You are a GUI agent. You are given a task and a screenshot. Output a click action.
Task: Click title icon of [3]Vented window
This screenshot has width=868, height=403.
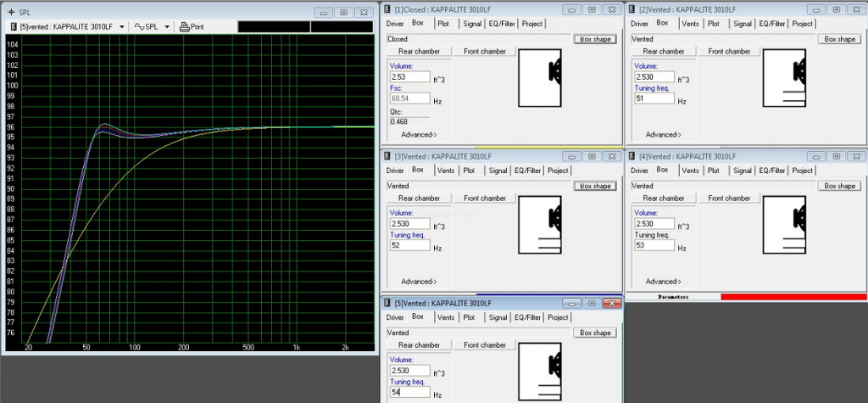point(387,156)
